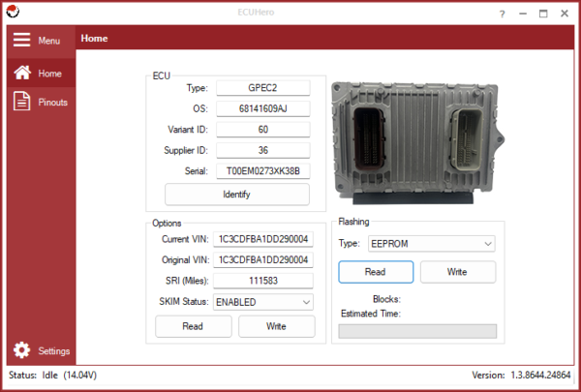581x392 pixels.
Task: Click the flashing progress bar
Action: pyautogui.click(x=417, y=331)
